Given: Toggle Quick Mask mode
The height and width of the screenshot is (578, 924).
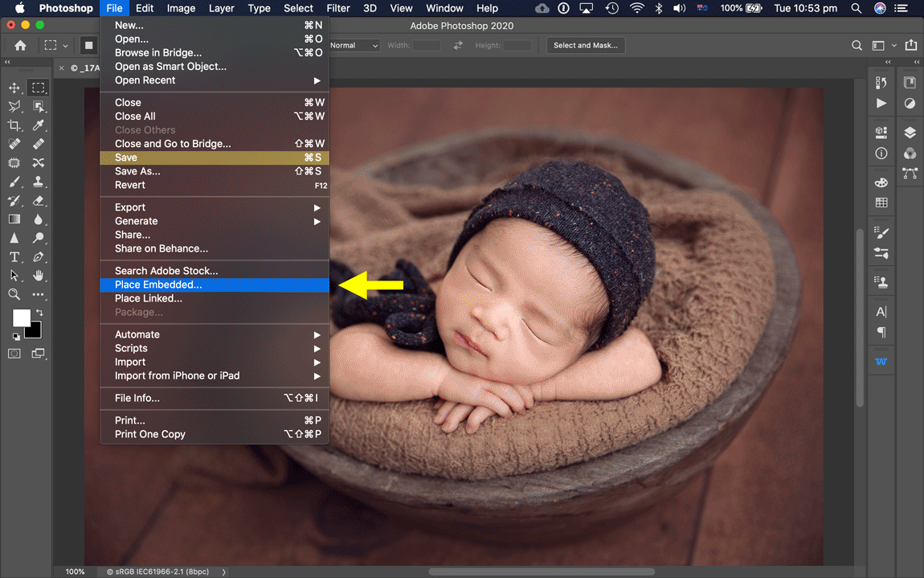Looking at the screenshot, I should coord(14,354).
